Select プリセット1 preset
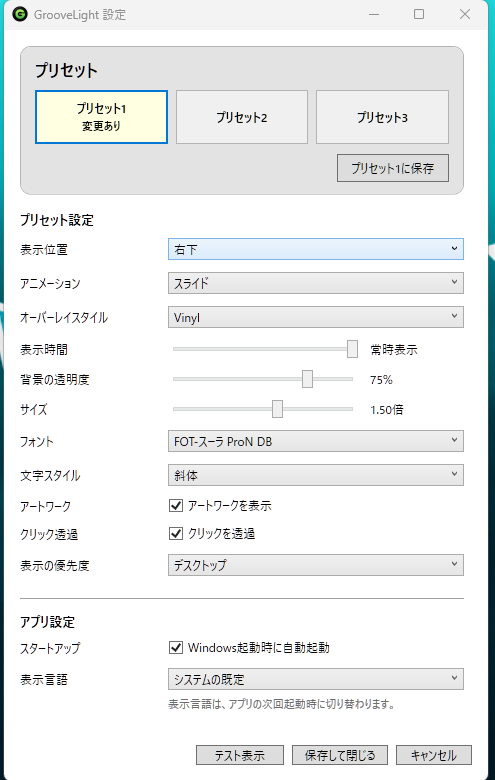Image resolution: width=495 pixels, height=780 pixels. click(101, 117)
